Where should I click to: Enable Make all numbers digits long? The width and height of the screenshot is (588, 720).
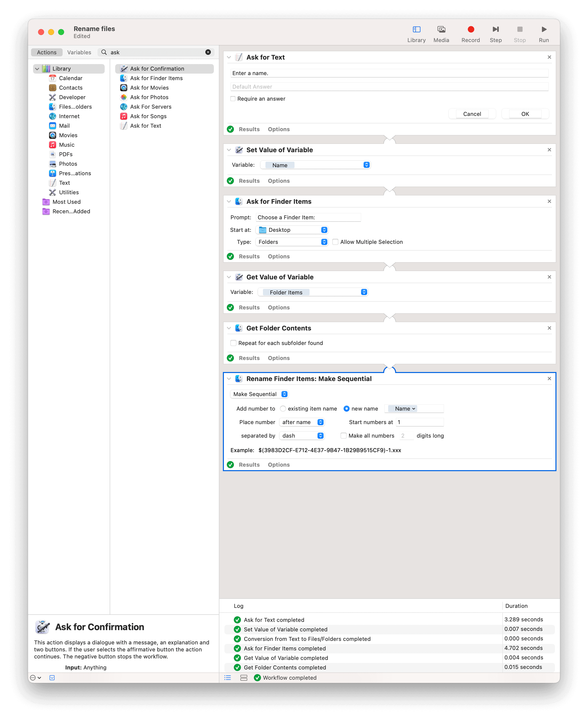pos(343,436)
